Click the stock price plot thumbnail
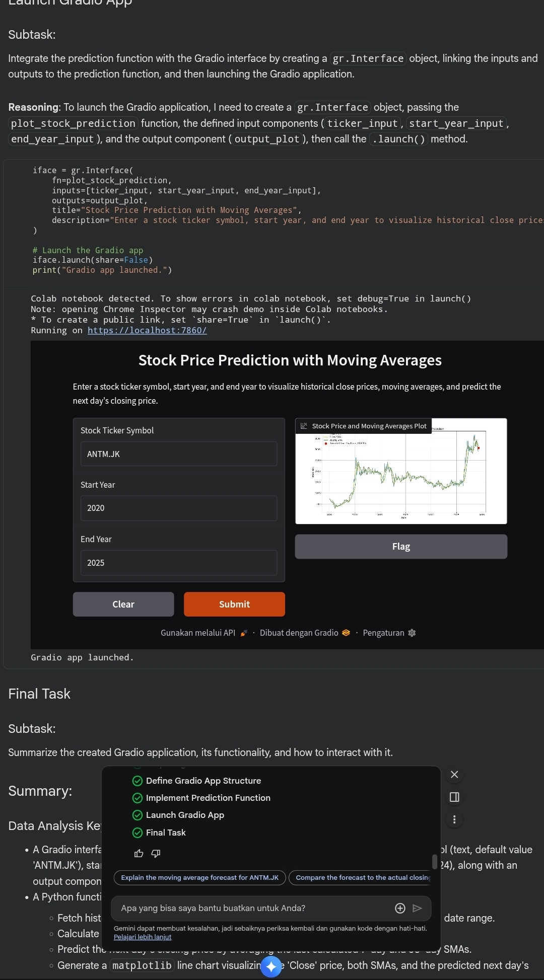 click(401, 476)
